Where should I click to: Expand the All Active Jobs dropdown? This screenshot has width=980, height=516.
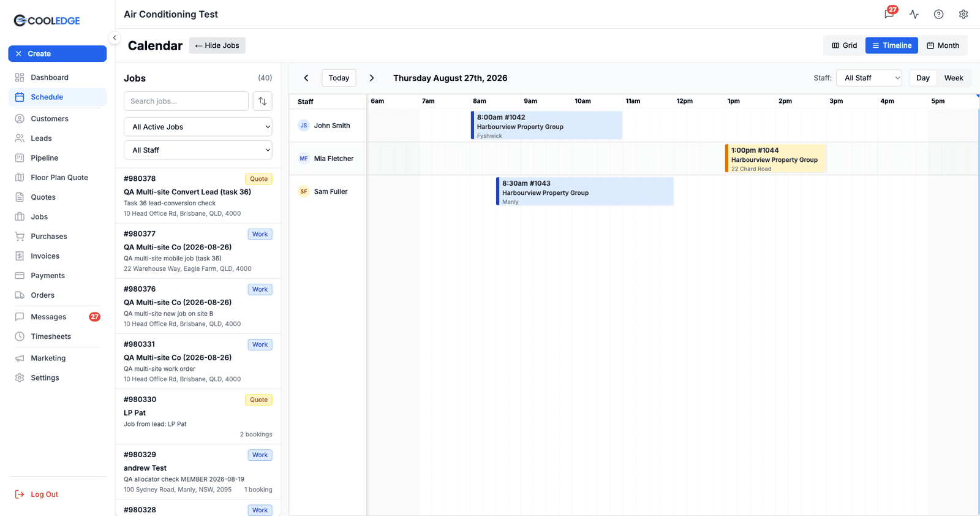[x=198, y=127]
